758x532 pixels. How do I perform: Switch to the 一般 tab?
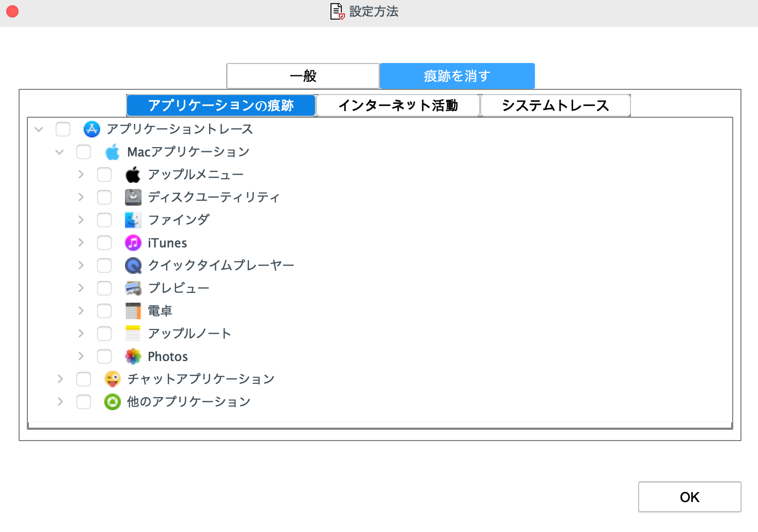303,76
